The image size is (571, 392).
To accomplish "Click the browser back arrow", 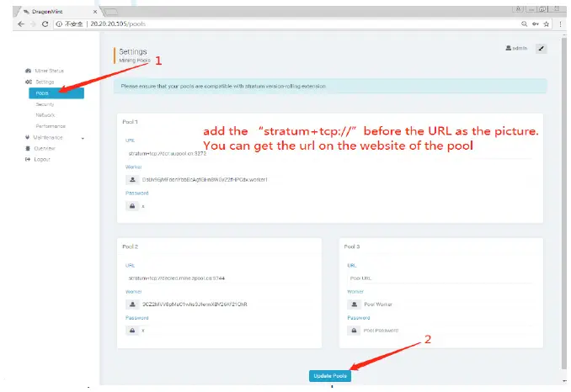I will 21,24.
